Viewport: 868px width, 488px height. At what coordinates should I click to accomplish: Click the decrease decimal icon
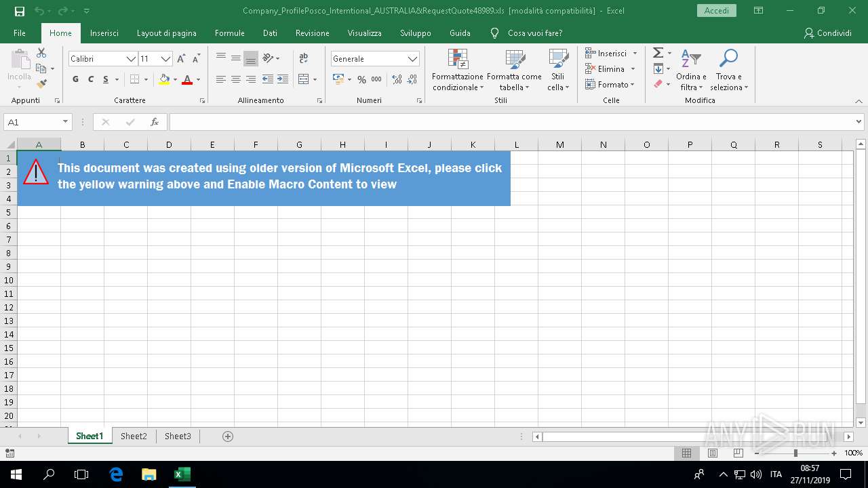click(x=412, y=79)
